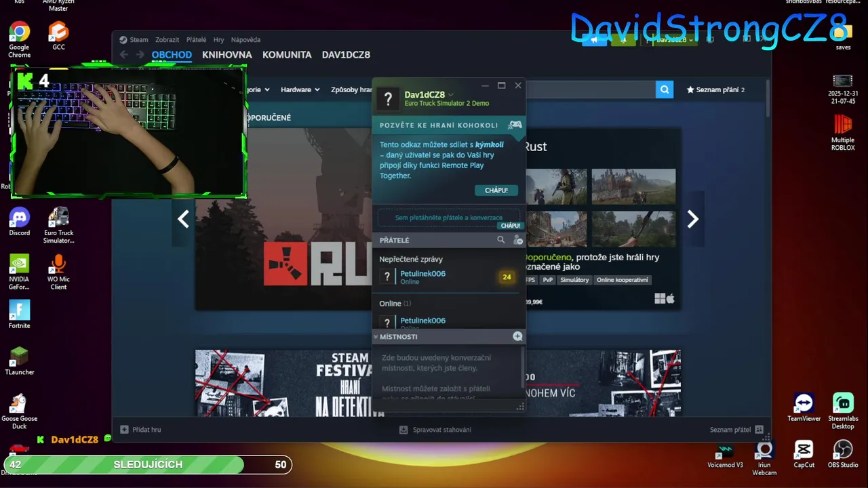Click the store search magnifier button
This screenshot has width=868, height=488.
pyautogui.click(x=665, y=89)
